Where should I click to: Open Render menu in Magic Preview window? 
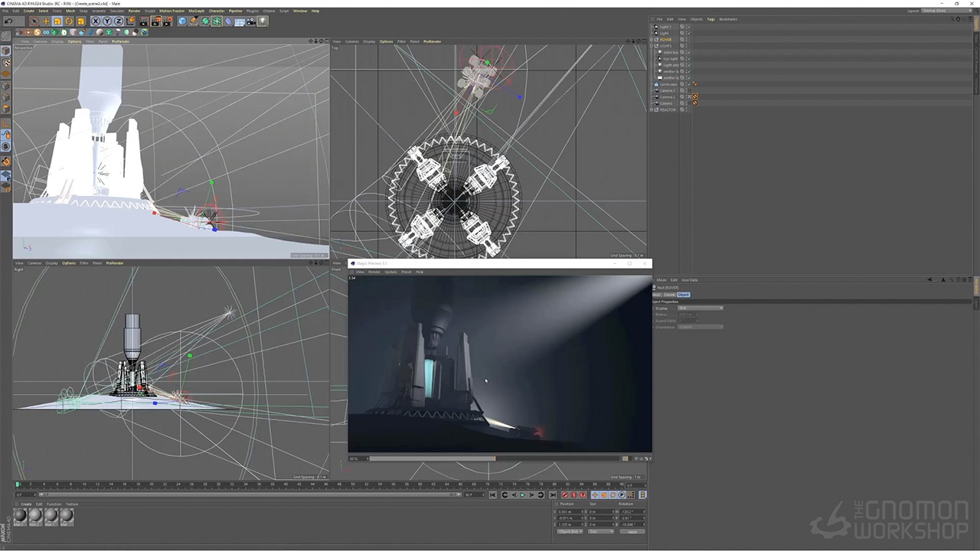point(374,272)
